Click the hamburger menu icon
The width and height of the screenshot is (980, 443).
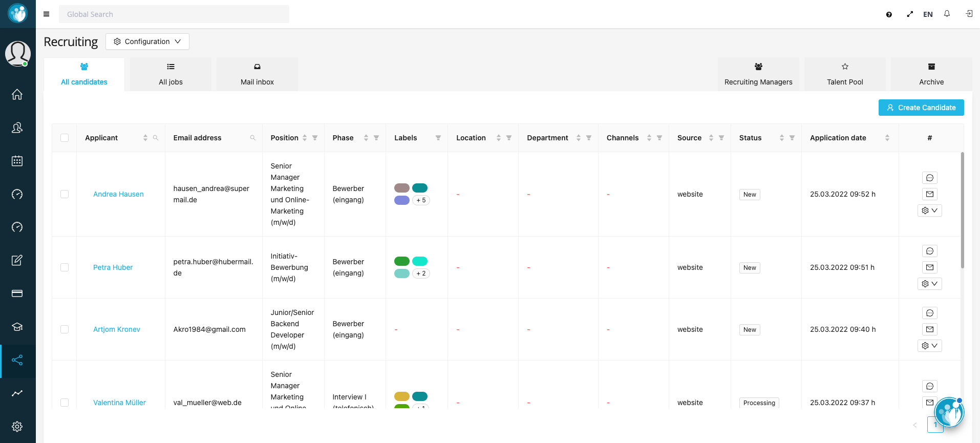(x=47, y=14)
